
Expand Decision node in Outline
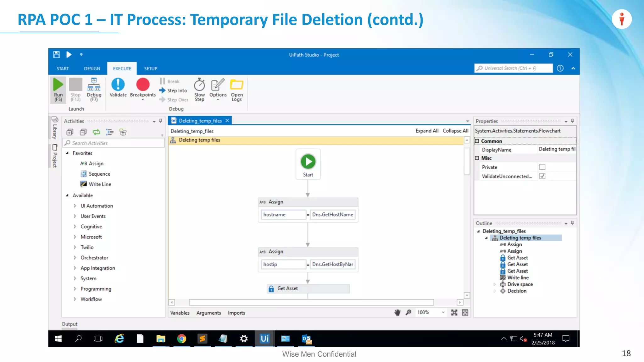494,291
